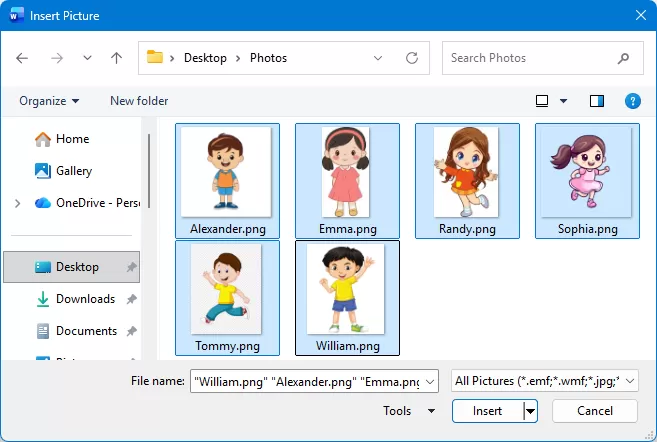The image size is (657, 442).
Task: Expand the address bar history dropdown
Action: 378,58
